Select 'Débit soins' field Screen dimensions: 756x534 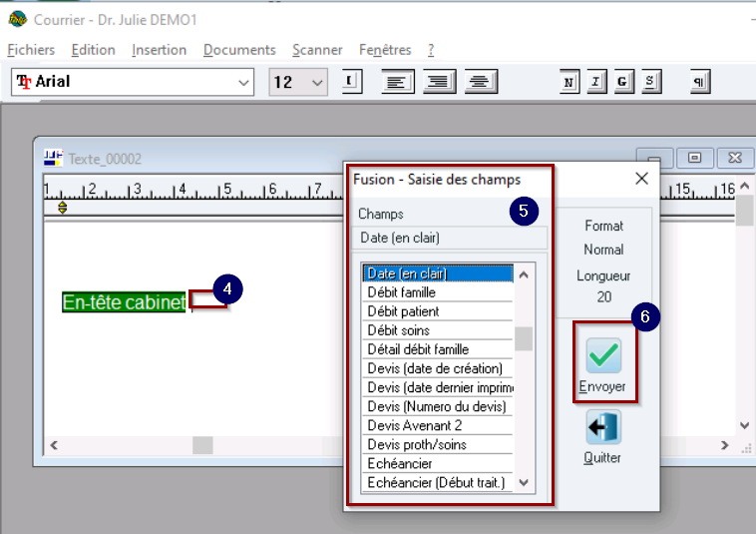pos(437,330)
